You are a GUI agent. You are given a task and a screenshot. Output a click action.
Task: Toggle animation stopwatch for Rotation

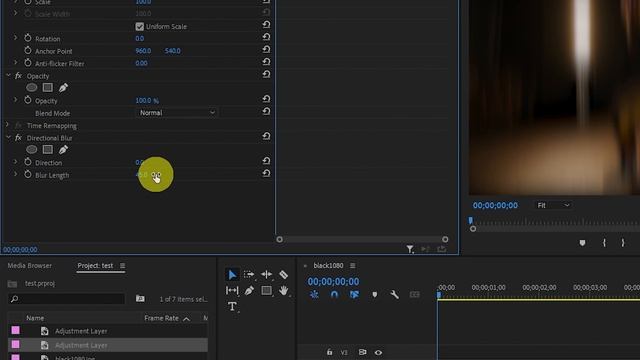pos(28,38)
